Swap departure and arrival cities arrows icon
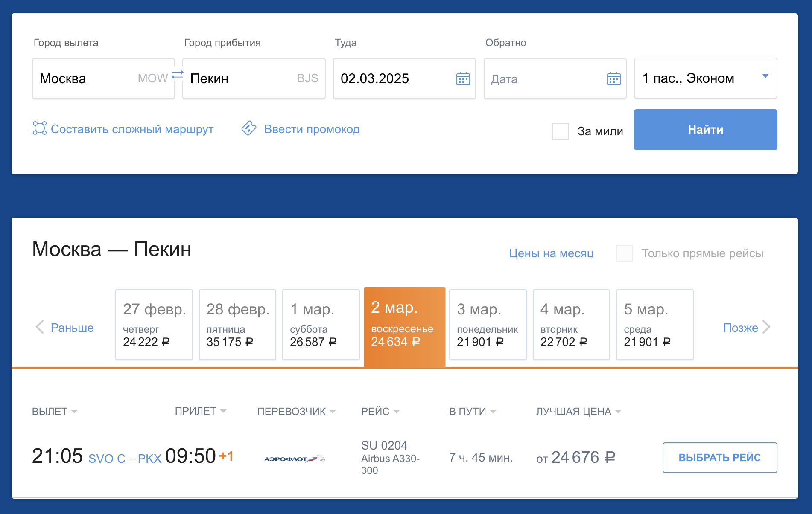The height and width of the screenshot is (514, 812). coord(178,75)
